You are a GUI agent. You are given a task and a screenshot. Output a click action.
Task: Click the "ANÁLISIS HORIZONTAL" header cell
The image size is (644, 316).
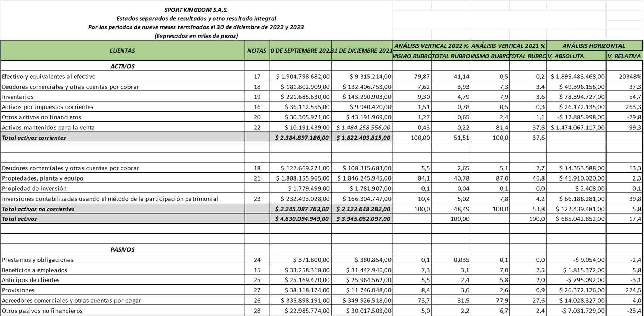click(594, 46)
